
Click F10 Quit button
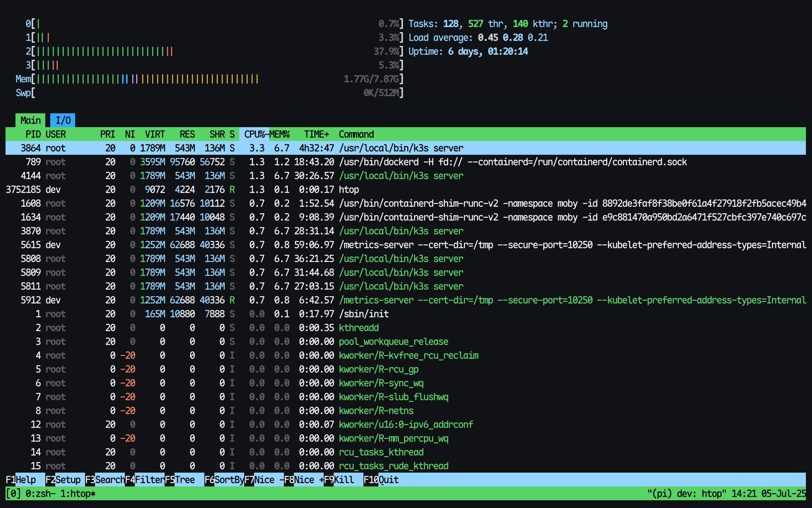tap(388, 480)
